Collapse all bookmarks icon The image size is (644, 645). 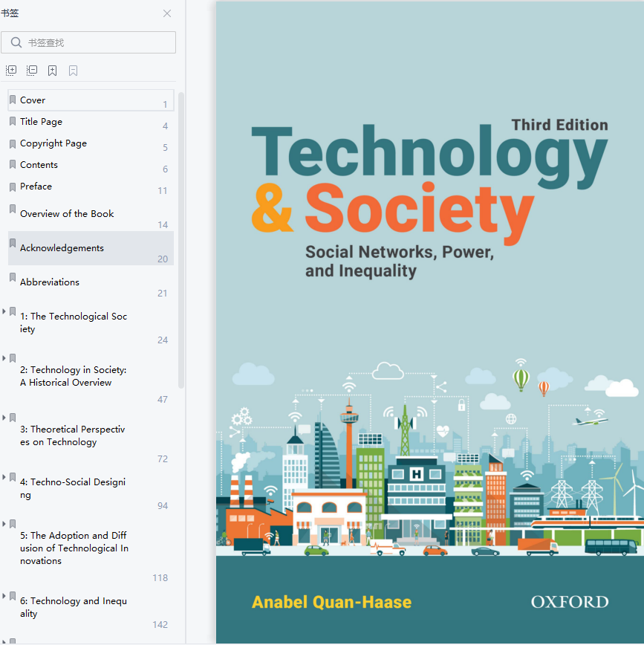[x=32, y=71]
